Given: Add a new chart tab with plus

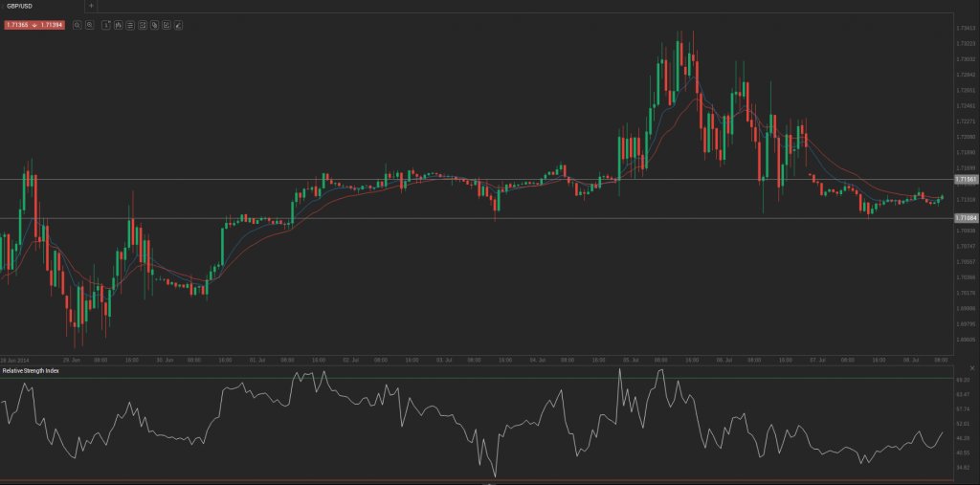Looking at the screenshot, I should (91, 7).
